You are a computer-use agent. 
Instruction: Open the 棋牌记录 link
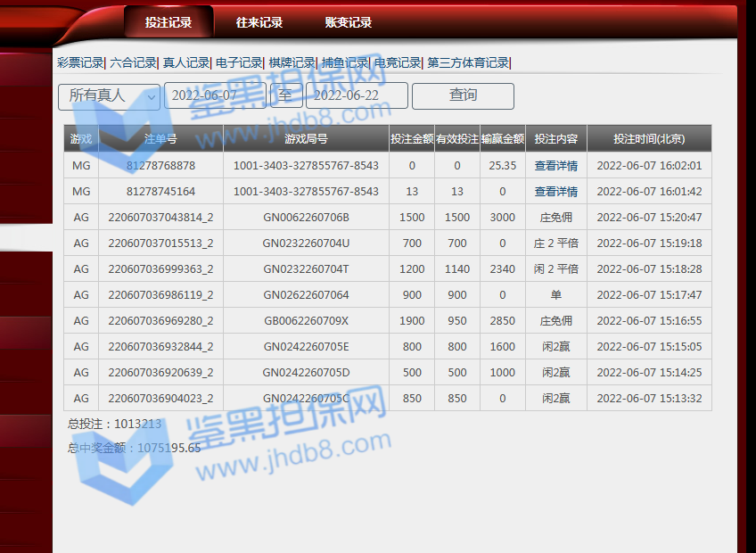[292, 62]
